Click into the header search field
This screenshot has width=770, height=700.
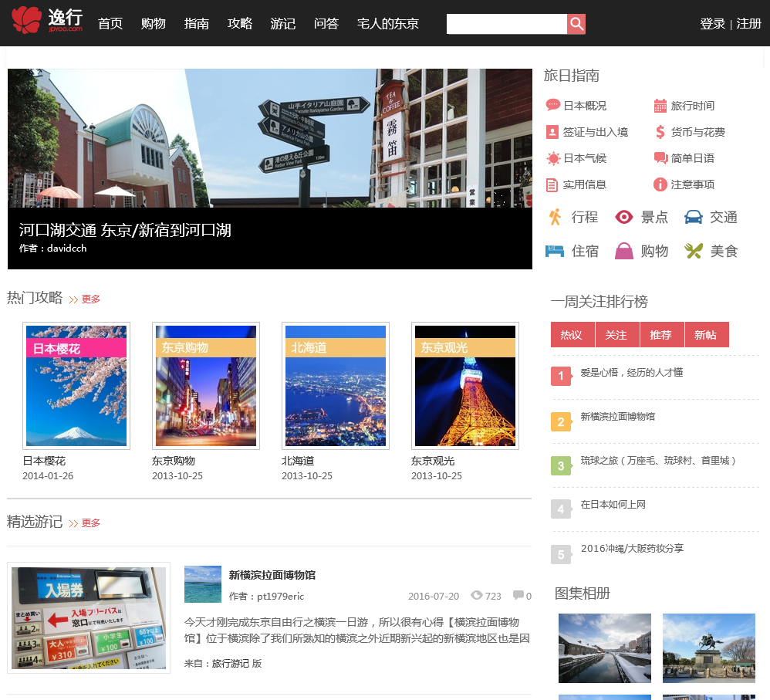506,24
